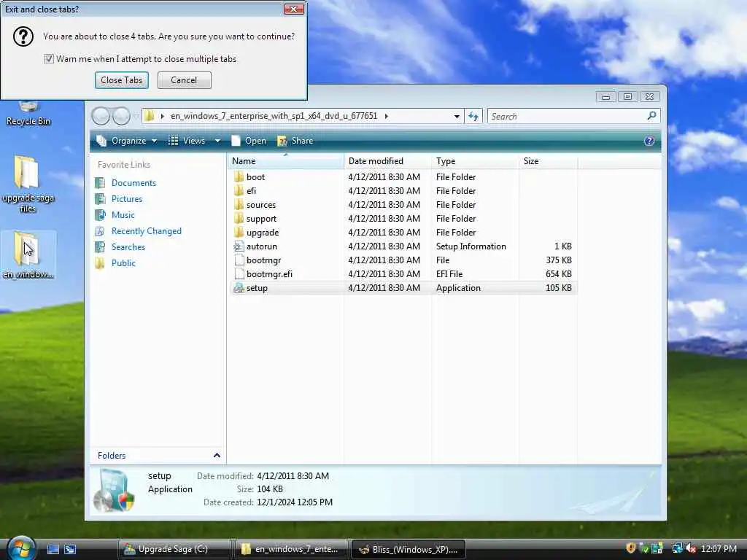747x560 pixels.
Task: Open Public in Favorite Links
Action: (123, 263)
